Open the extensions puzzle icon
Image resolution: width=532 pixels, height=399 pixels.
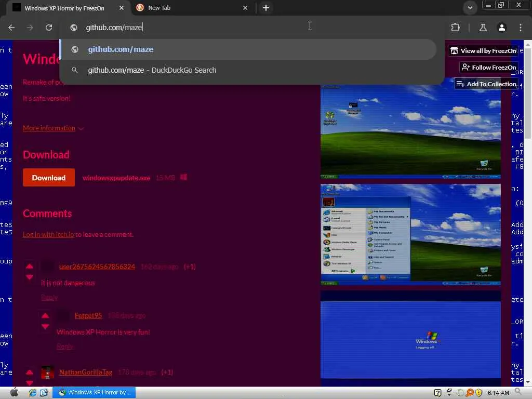(x=455, y=28)
